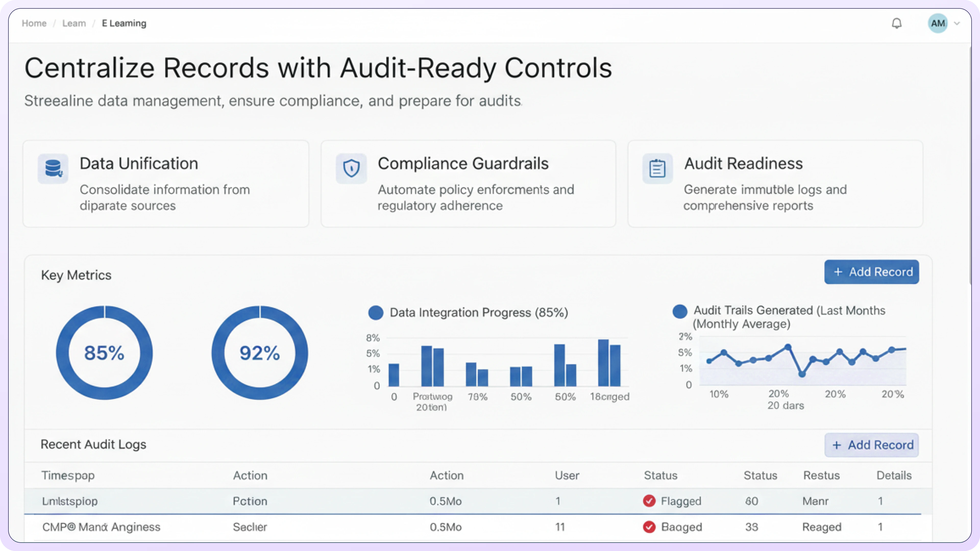Click the Audit Readiness clipboard icon

(x=657, y=168)
